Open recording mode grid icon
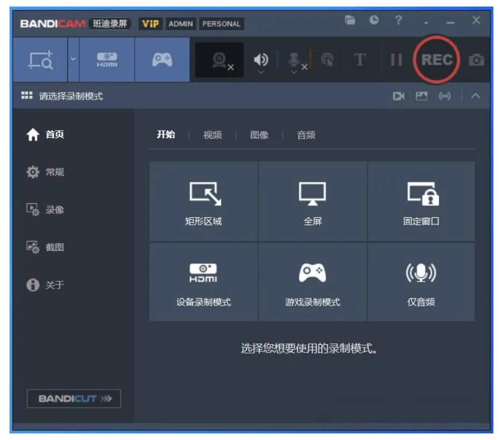 click(27, 96)
